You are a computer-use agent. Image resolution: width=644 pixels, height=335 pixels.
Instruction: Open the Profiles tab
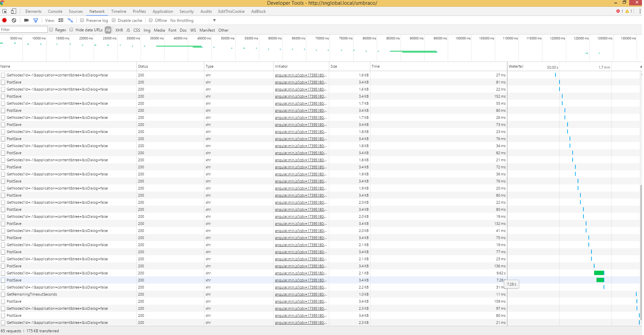(x=139, y=11)
